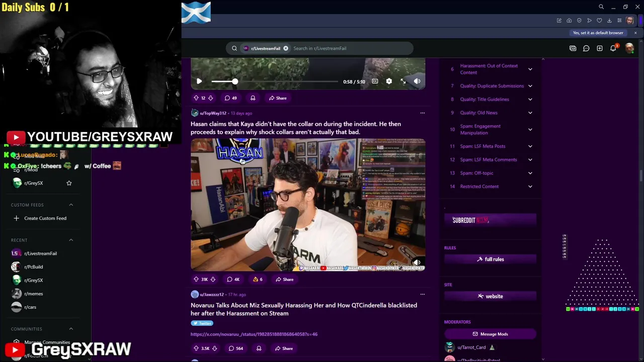Share the Hasan post
644x362 pixels.
click(284, 280)
